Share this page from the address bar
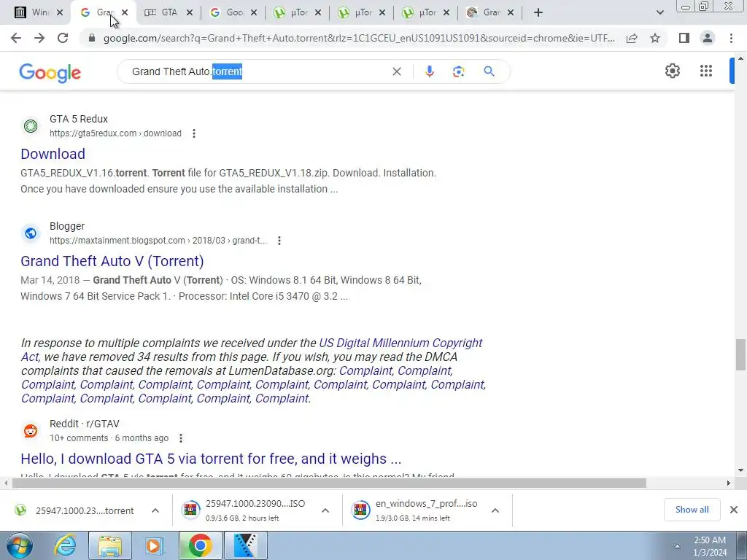This screenshot has height=560, width=747. coord(632,38)
